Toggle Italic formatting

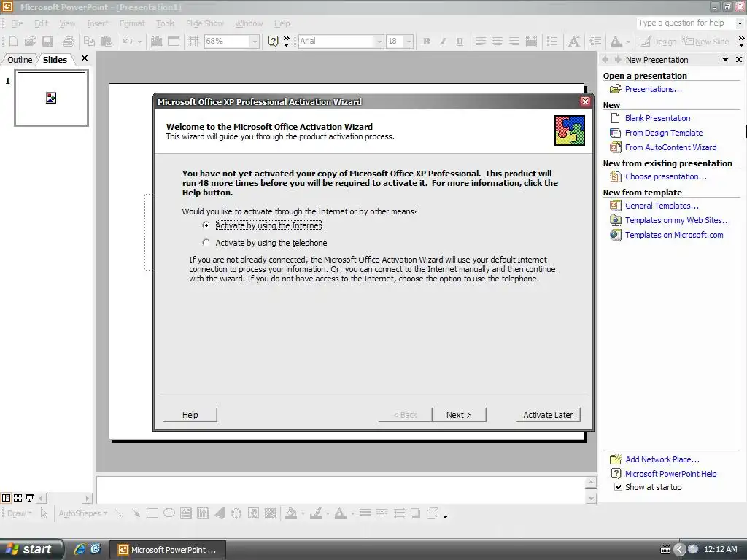443,42
